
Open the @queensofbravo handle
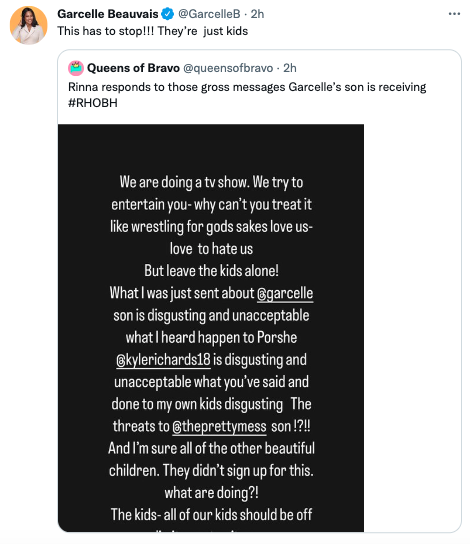click(x=228, y=68)
